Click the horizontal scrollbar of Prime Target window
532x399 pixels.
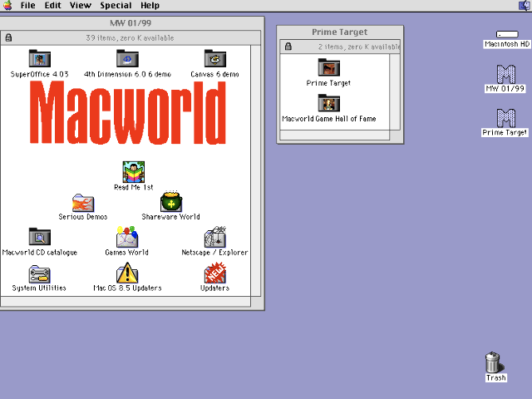click(334, 135)
